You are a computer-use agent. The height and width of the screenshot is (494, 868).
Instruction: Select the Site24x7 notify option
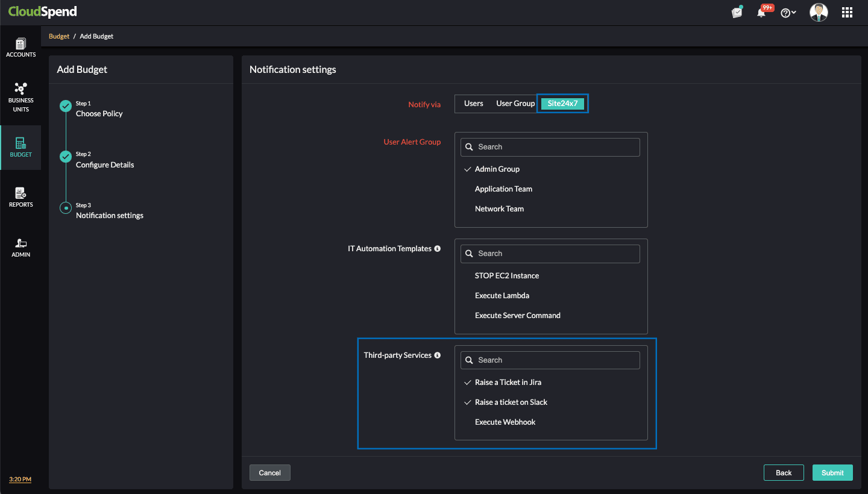coord(562,104)
